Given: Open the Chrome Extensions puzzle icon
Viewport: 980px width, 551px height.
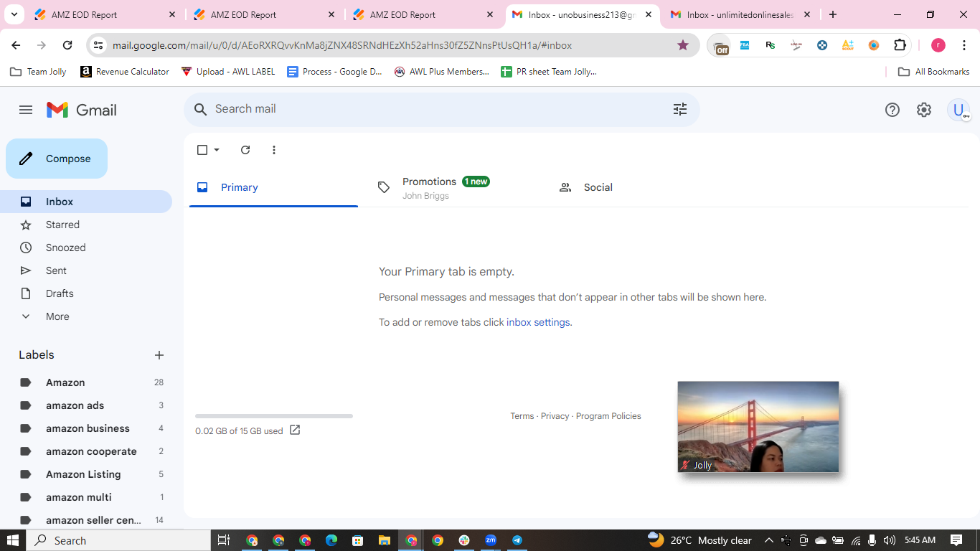Looking at the screenshot, I should (x=900, y=45).
